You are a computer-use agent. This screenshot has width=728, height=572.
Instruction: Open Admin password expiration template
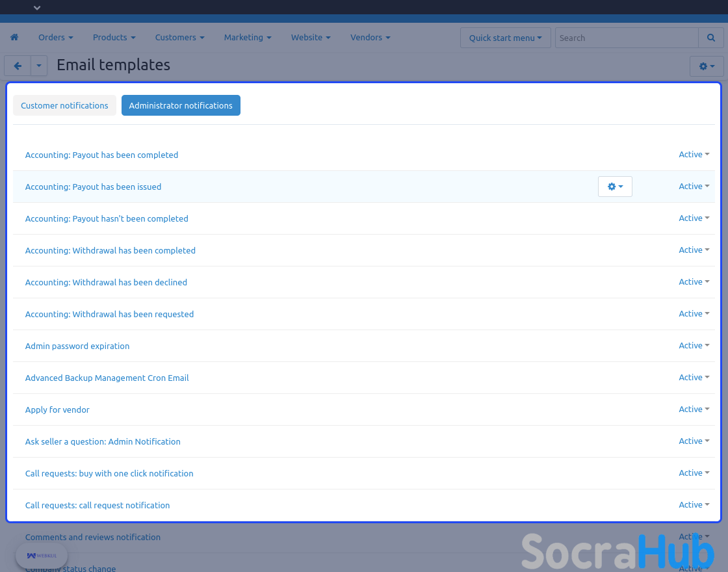[77, 346]
